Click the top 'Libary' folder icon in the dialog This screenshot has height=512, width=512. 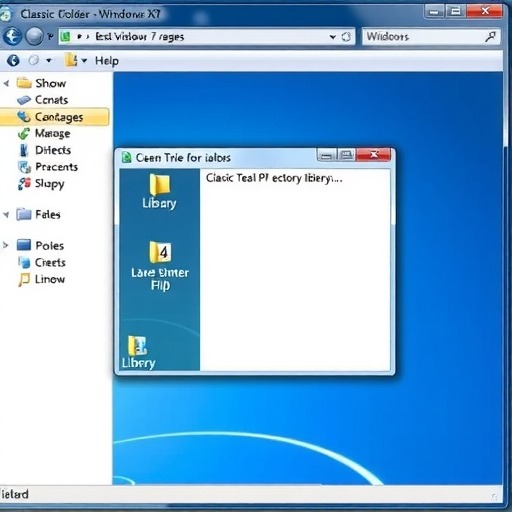(x=160, y=184)
